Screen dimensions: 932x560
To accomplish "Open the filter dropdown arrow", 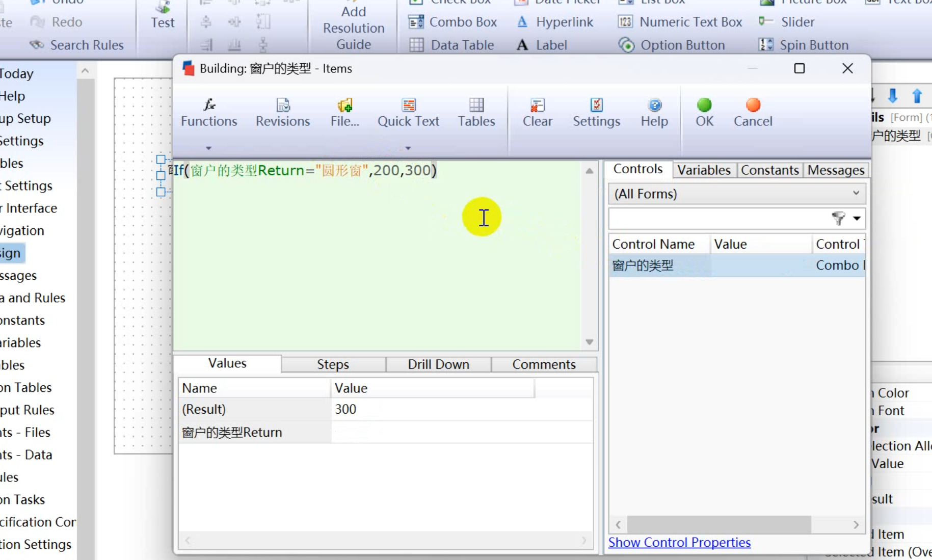I will [857, 219].
